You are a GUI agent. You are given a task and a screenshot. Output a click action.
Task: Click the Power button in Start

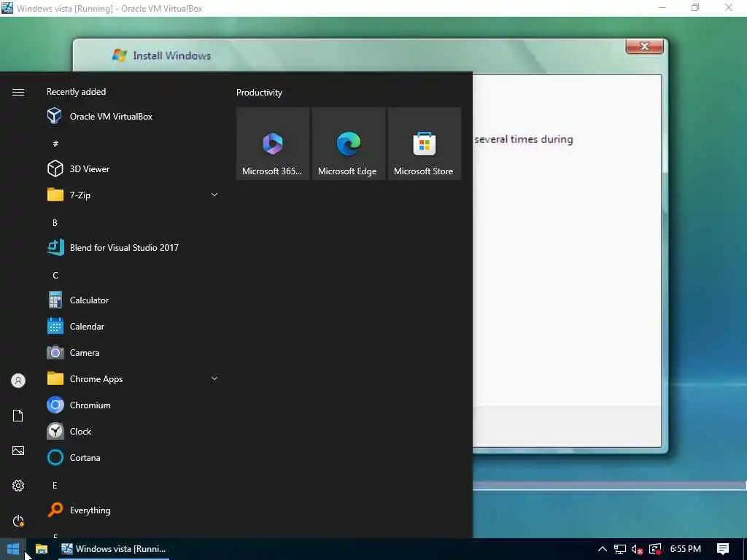tap(18, 521)
